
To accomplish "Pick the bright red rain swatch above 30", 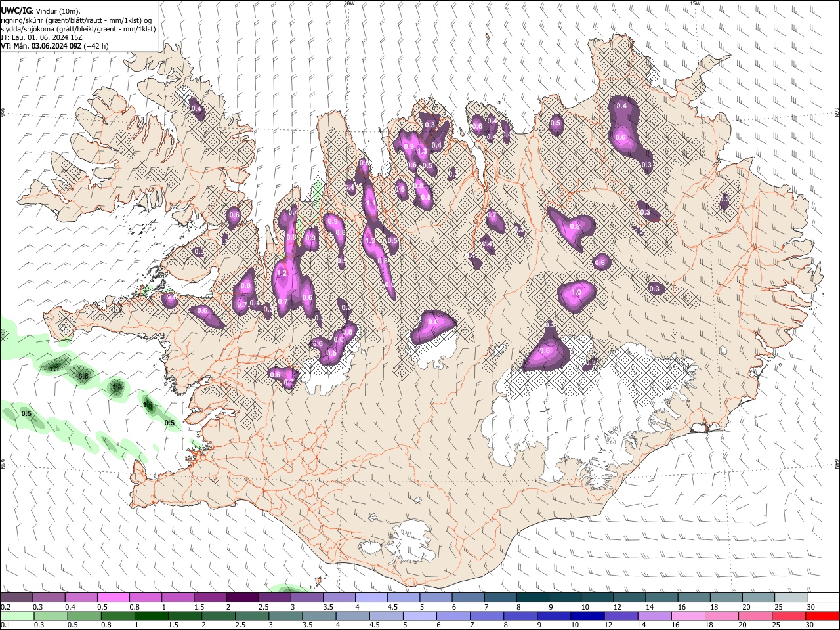I will pos(822,616).
